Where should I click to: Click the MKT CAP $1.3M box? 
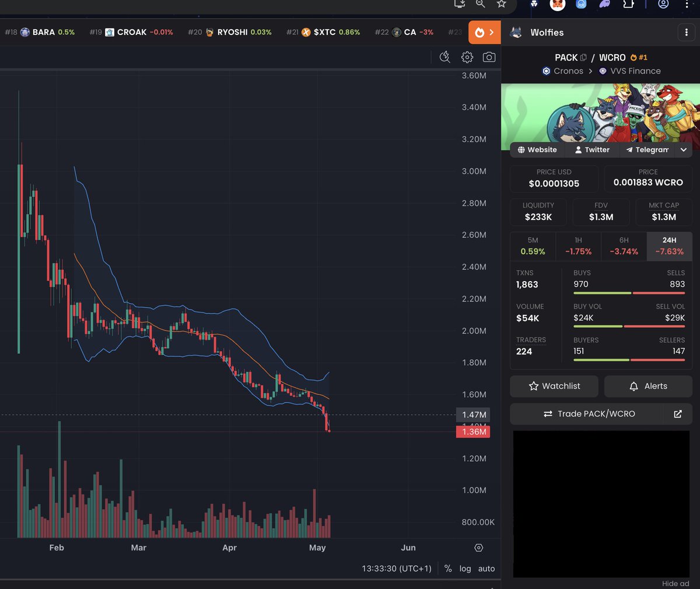click(x=664, y=212)
